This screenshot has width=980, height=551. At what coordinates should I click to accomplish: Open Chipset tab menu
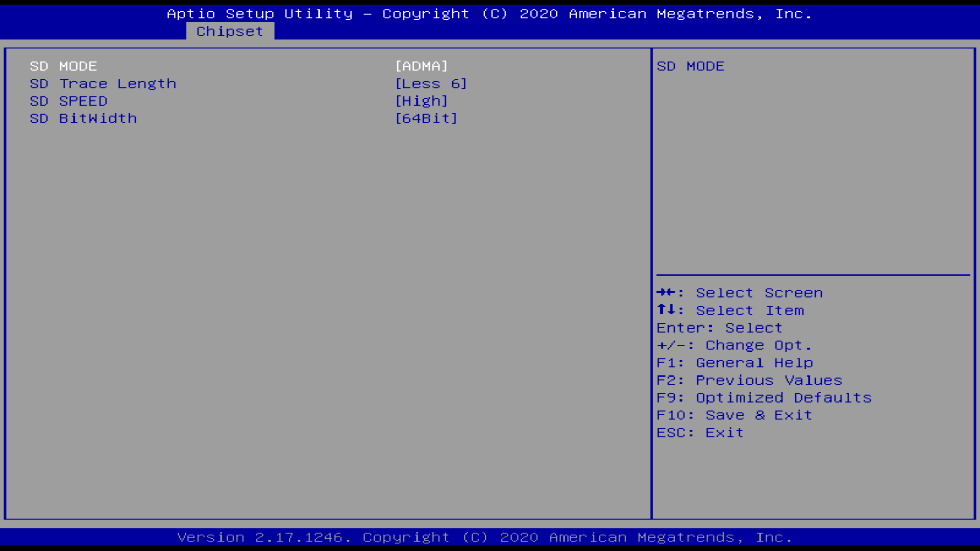coord(230,31)
